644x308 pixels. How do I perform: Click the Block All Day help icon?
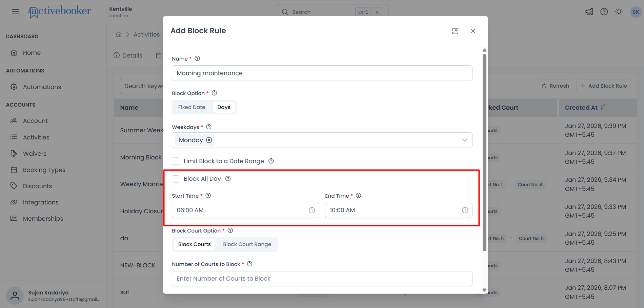tap(228, 179)
